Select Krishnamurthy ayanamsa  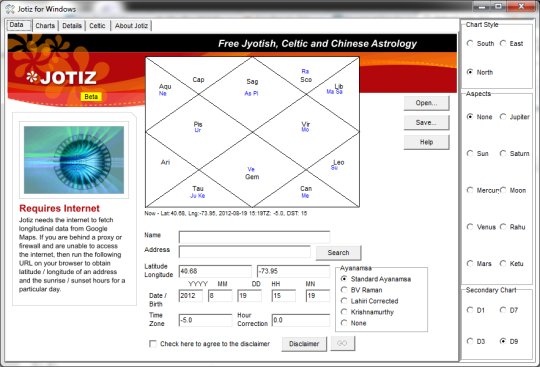coord(367,312)
